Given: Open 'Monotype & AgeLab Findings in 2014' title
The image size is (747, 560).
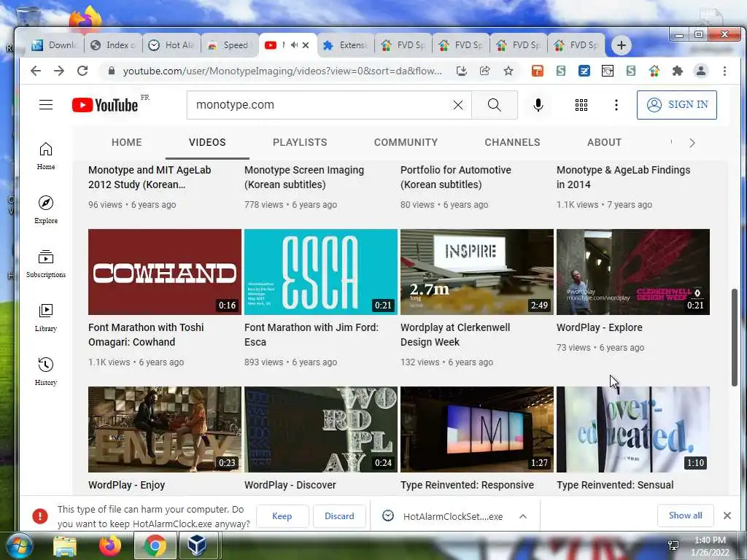Looking at the screenshot, I should 623,177.
